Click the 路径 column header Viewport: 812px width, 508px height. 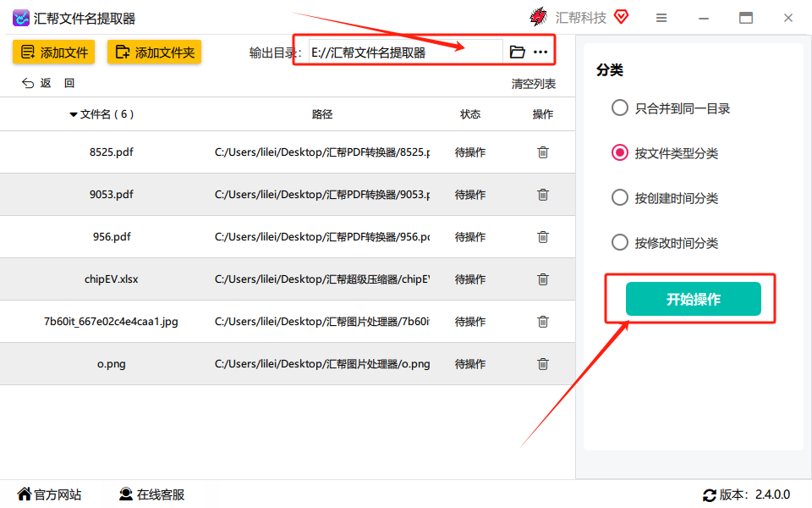pos(322,114)
